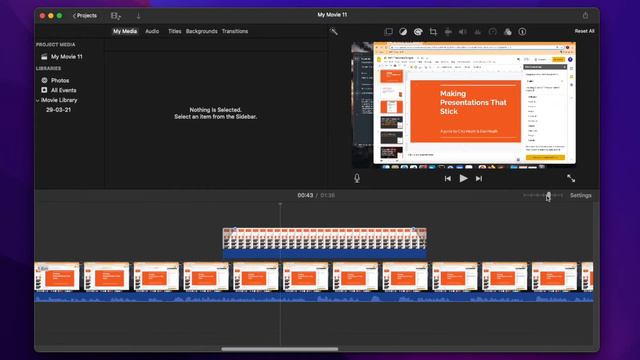Viewport: 640px width, 360px height.
Task: Open the share/export icon
Action: coord(585,16)
